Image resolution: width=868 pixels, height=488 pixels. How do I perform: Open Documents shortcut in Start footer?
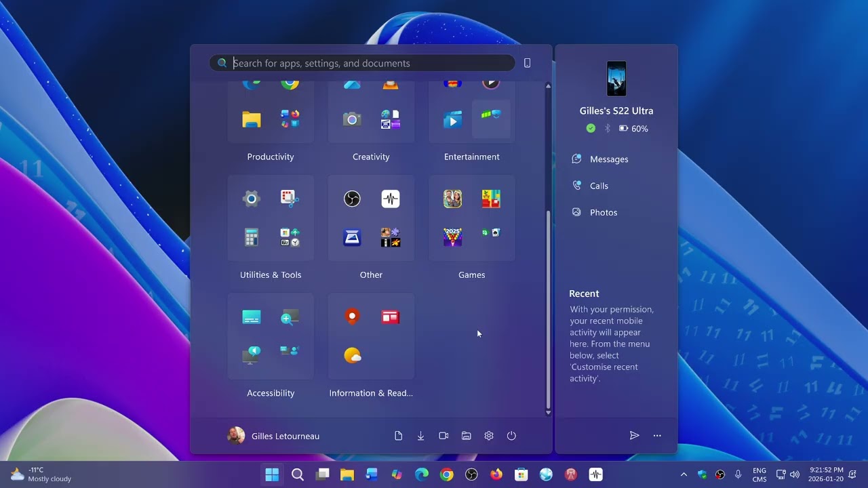point(398,436)
